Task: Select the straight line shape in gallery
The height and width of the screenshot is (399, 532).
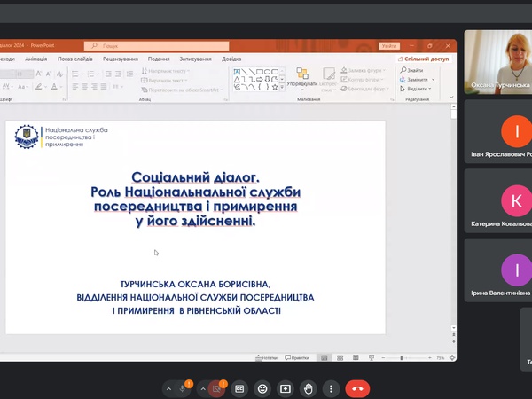Action: point(245,72)
